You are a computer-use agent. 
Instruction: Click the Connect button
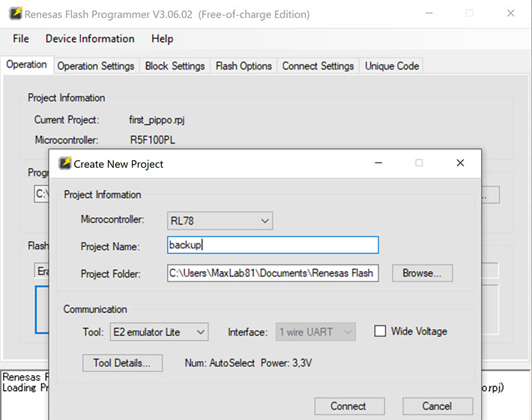[349, 406]
